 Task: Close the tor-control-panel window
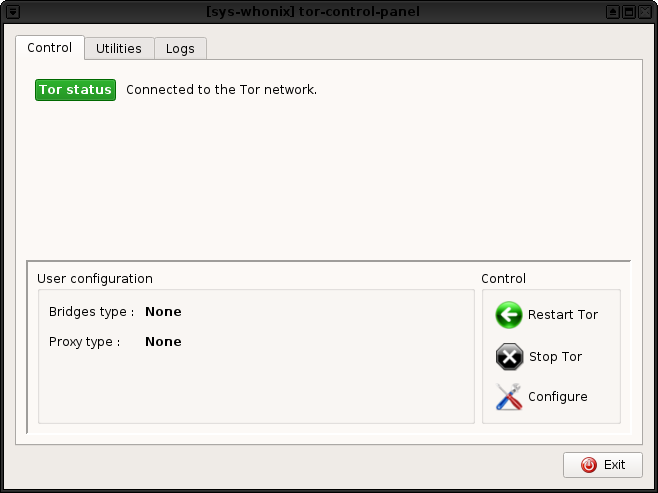pos(646,11)
